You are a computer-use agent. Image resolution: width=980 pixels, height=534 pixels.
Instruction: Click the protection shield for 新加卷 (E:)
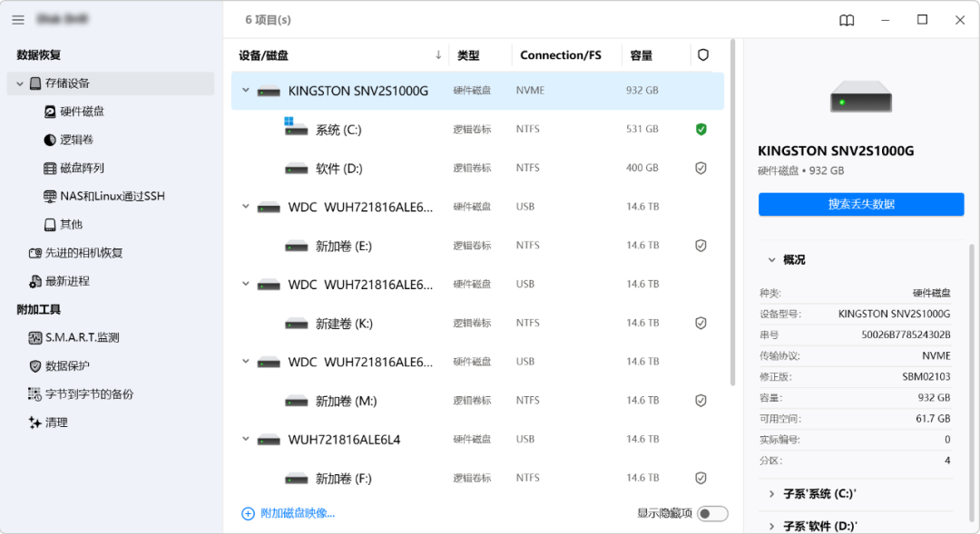click(x=701, y=246)
